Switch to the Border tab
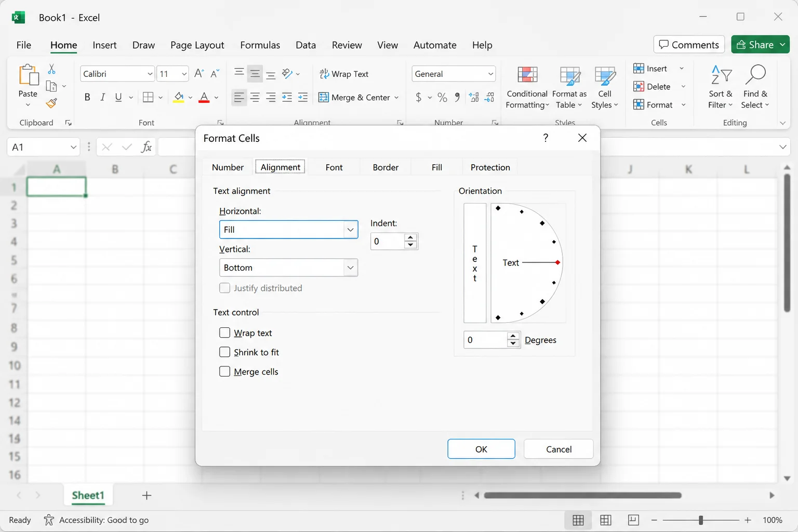This screenshot has width=798, height=532. [385, 167]
